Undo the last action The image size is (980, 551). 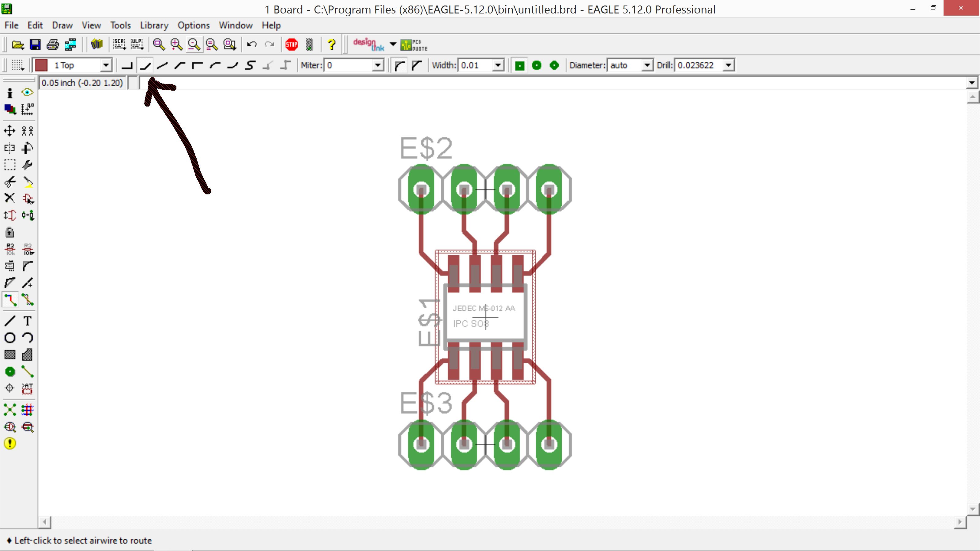[x=252, y=45]
